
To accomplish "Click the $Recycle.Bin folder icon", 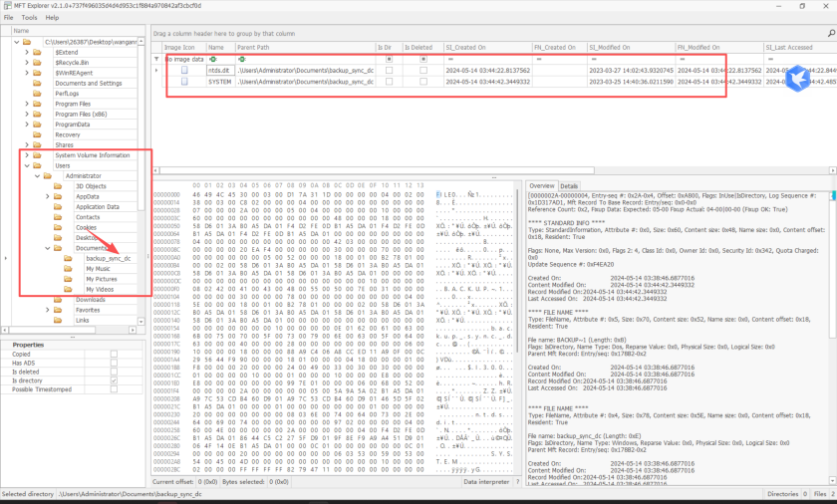I will tap(38, 62).
